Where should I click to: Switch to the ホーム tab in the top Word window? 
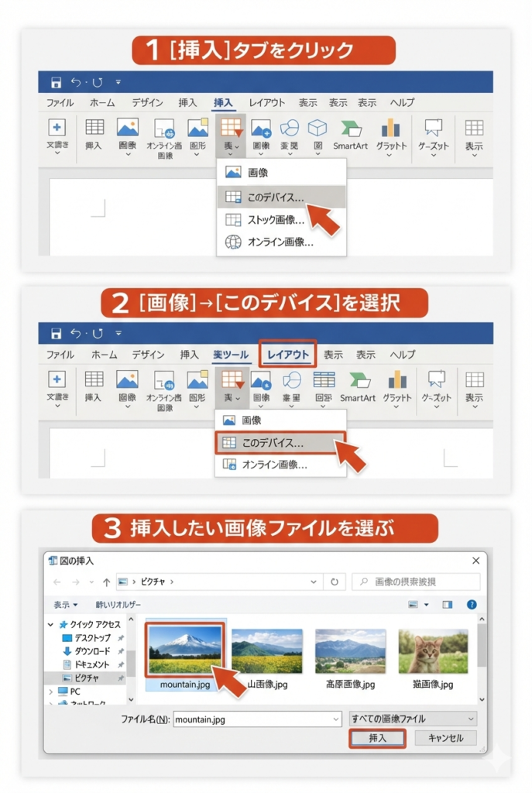click(102, 103)
